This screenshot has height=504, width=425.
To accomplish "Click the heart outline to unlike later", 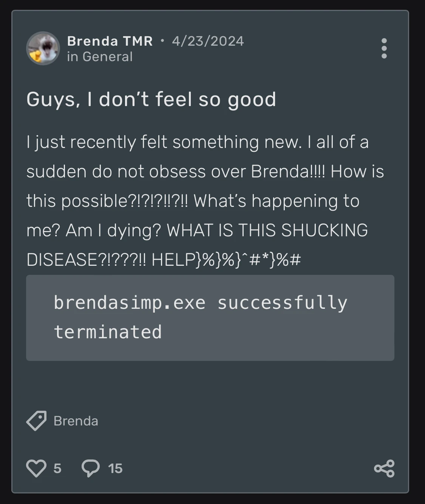I will [37, 469].
